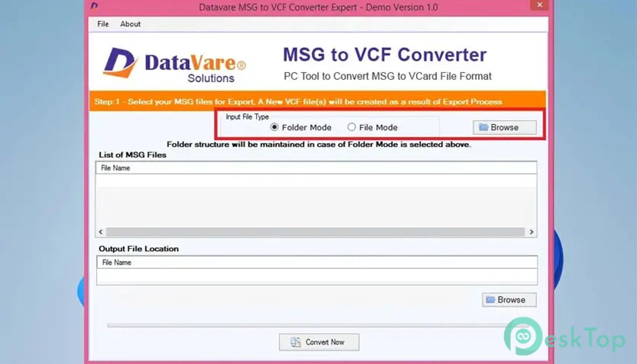Select the File Mode radio button
The height and width of the screenshot is (364, 637).
tap(352, 128)
